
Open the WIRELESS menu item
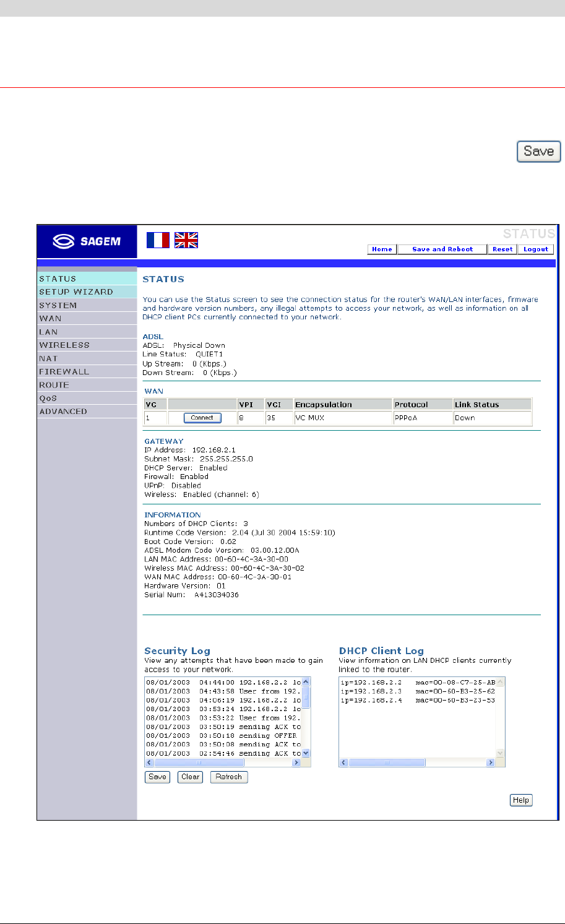pyautogui.click(x=87, y=345)
